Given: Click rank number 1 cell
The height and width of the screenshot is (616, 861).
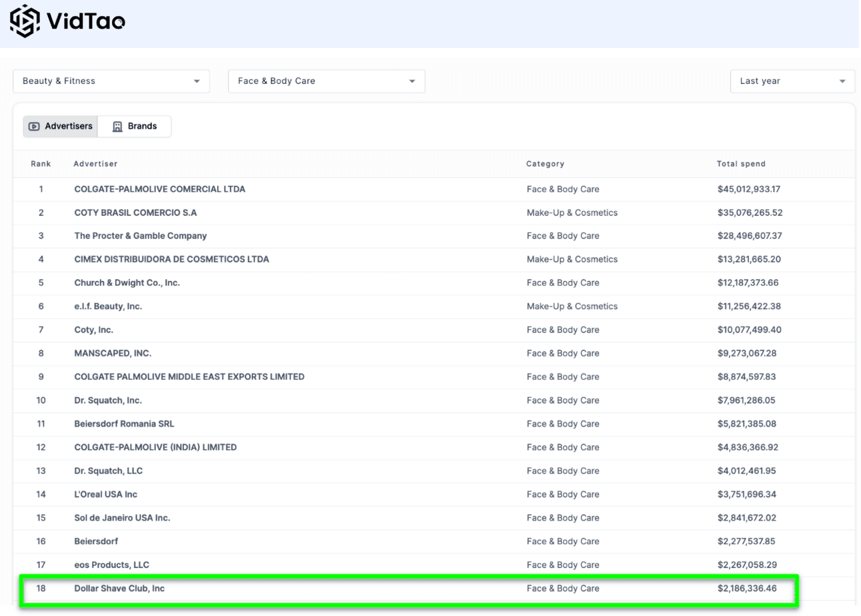Looking at the screenshot, I should click(41, 189).
